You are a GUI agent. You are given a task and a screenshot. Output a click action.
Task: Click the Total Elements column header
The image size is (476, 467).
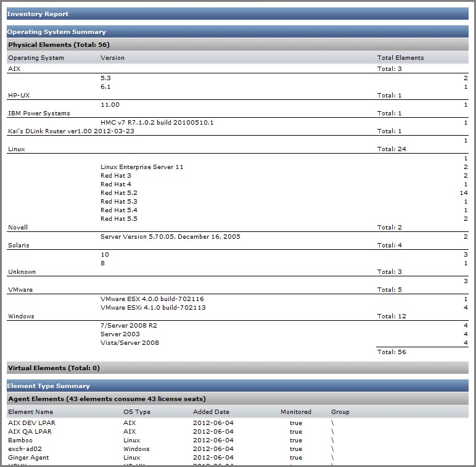coord(400,58)
